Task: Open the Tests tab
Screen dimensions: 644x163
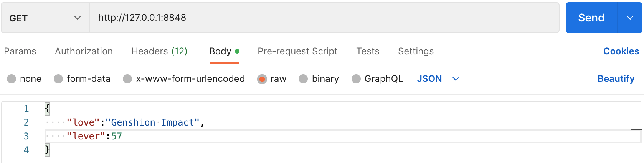Action: [368, 51]
